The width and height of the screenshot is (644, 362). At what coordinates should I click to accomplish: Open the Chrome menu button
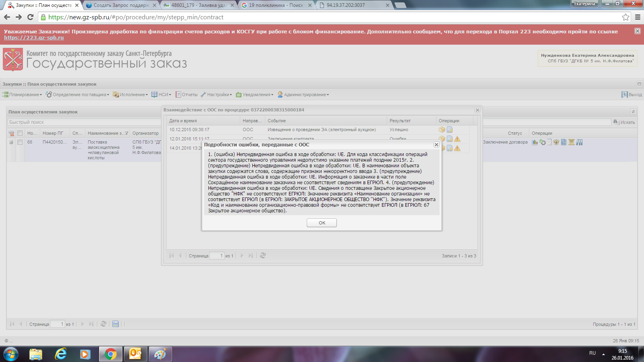[x=638, y=17]
